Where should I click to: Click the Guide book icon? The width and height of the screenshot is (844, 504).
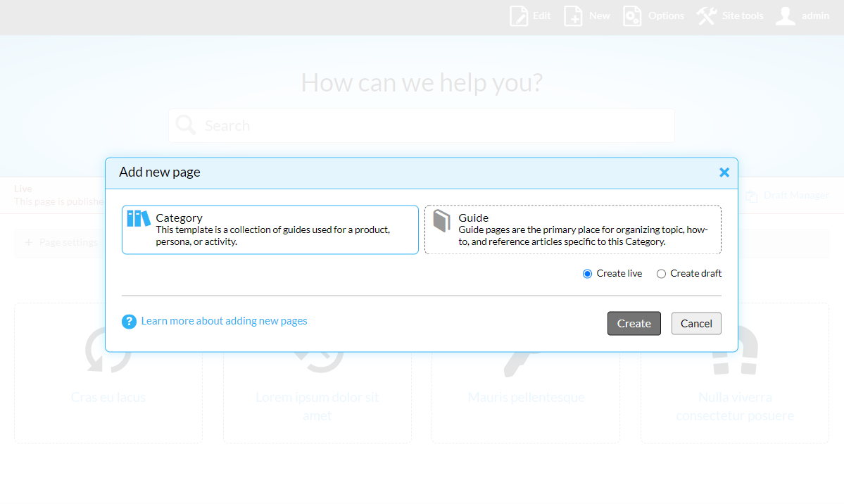pyautogui.click(x=441, y=221)
